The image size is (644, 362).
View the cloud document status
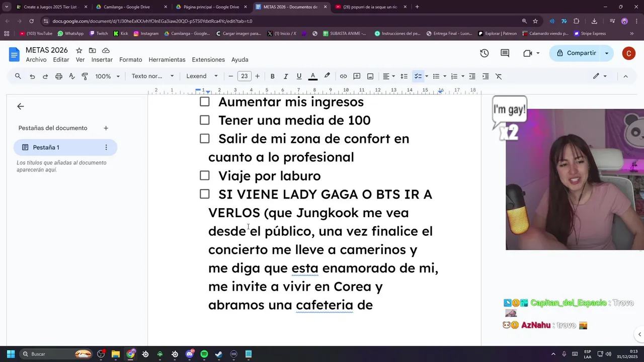[106, 50]
